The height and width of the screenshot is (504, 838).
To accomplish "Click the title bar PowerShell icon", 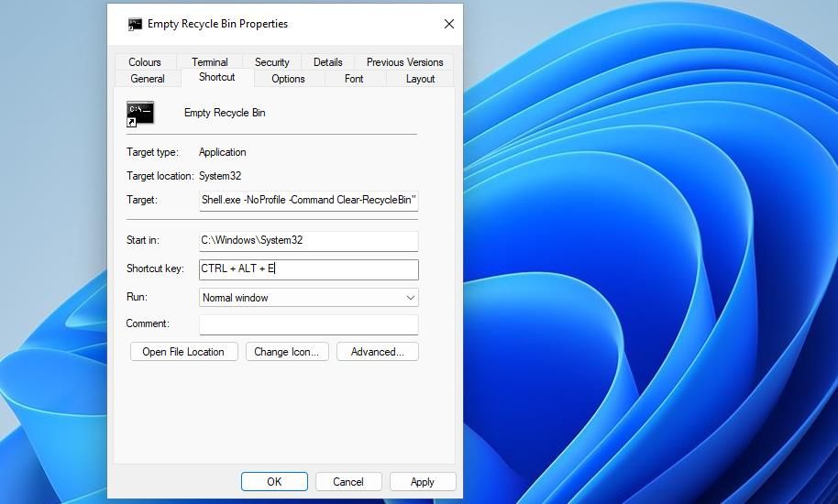I will pyautogui.click(x=135, y=25).
